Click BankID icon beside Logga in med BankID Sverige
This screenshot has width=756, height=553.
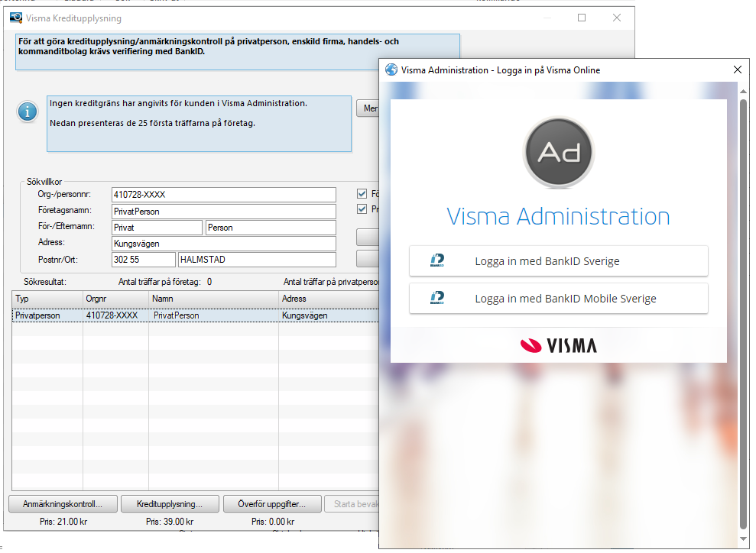click(437, 260)
